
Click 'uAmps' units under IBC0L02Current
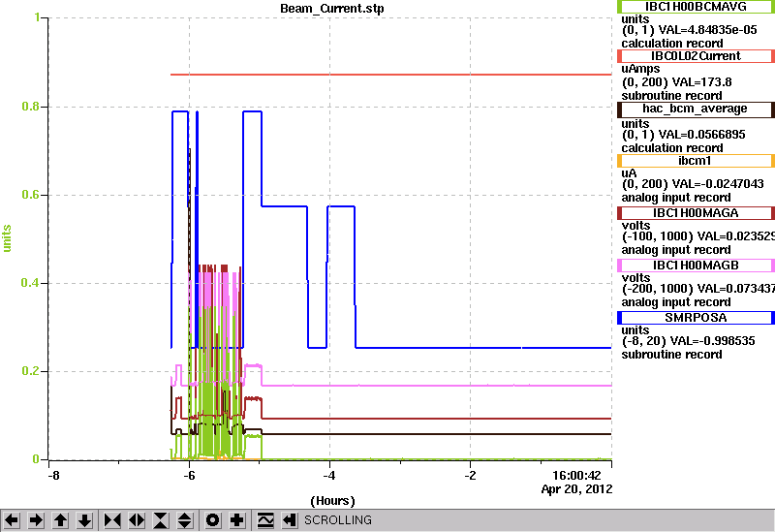click(x=640, y=69)
